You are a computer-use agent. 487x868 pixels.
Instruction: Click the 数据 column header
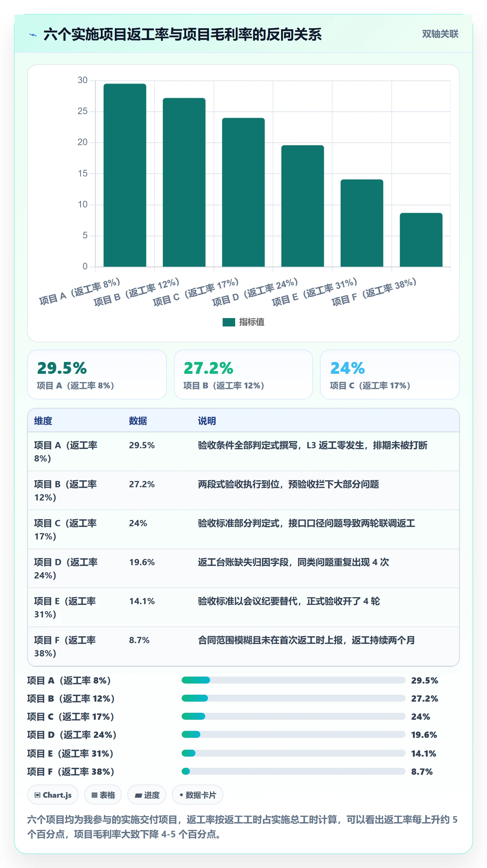coord(138,421)
